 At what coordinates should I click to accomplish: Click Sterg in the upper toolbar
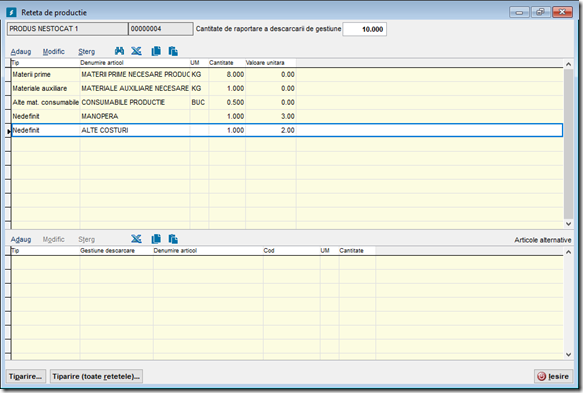point(86,51)
